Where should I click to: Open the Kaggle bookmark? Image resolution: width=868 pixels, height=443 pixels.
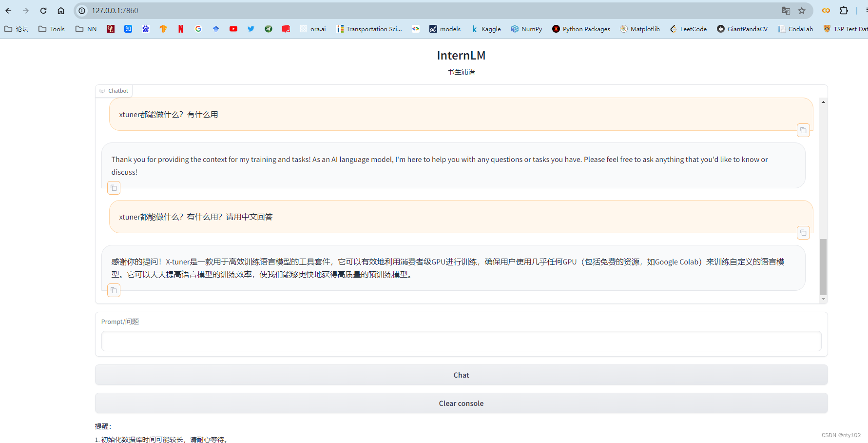[486, 29]
